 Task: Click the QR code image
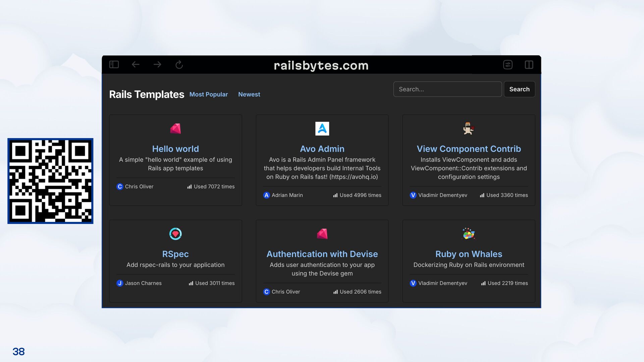point(50,181)
